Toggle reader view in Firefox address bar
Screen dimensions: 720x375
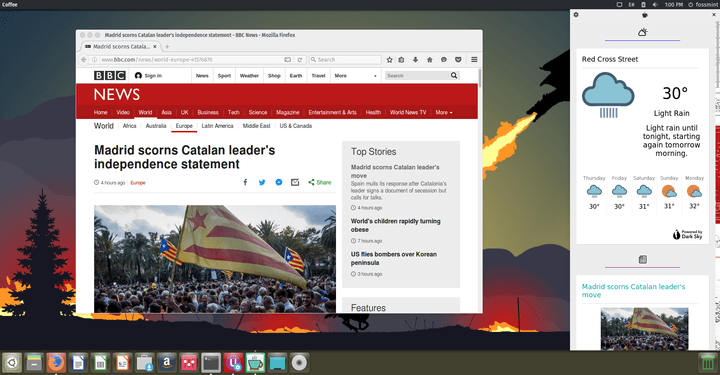287,60
